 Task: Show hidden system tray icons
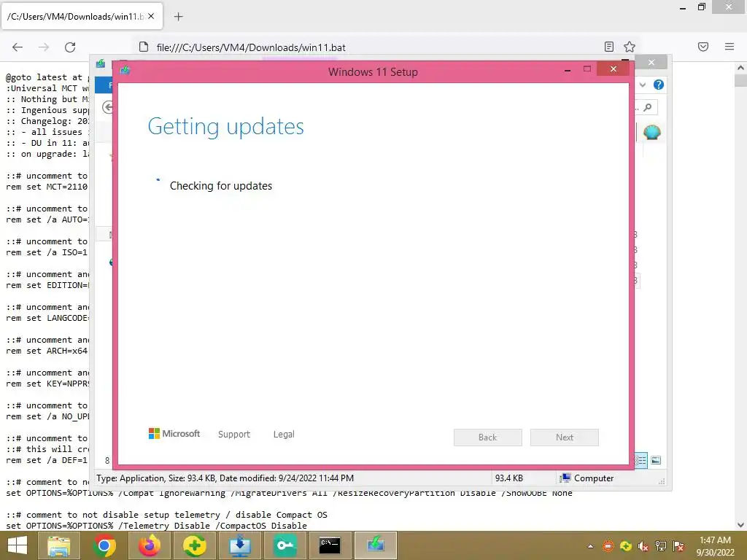(x=591, y=546)
